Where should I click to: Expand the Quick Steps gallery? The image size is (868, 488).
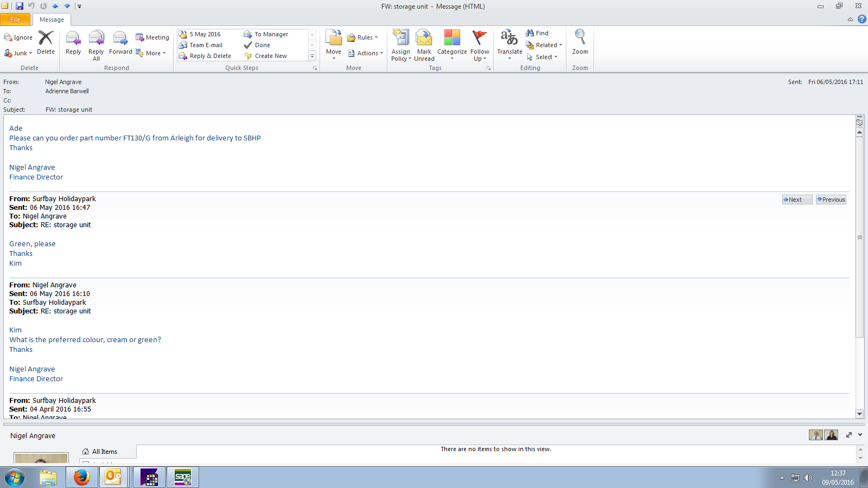point(312,56)
